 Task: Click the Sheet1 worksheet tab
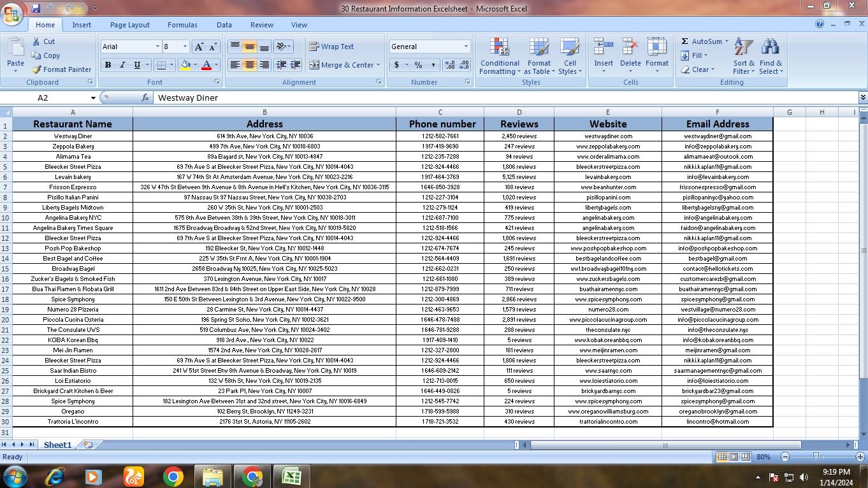(57, 445)
